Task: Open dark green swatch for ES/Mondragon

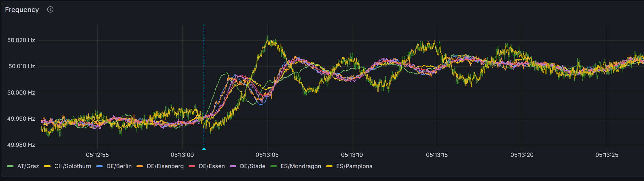Action: [x=274, y=166]
